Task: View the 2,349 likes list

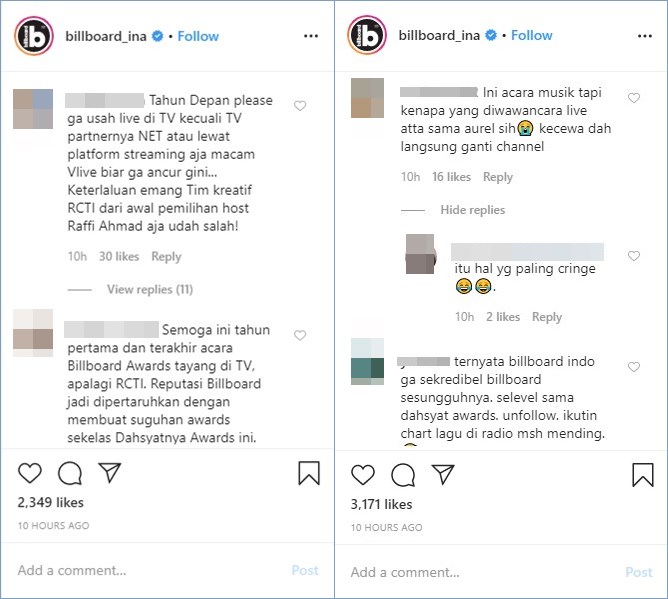Action: [51, 503]
